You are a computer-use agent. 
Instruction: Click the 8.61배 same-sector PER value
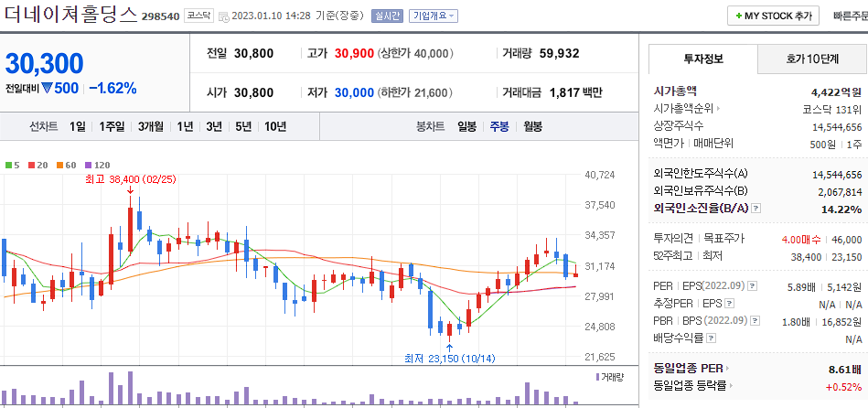point(846,368)
